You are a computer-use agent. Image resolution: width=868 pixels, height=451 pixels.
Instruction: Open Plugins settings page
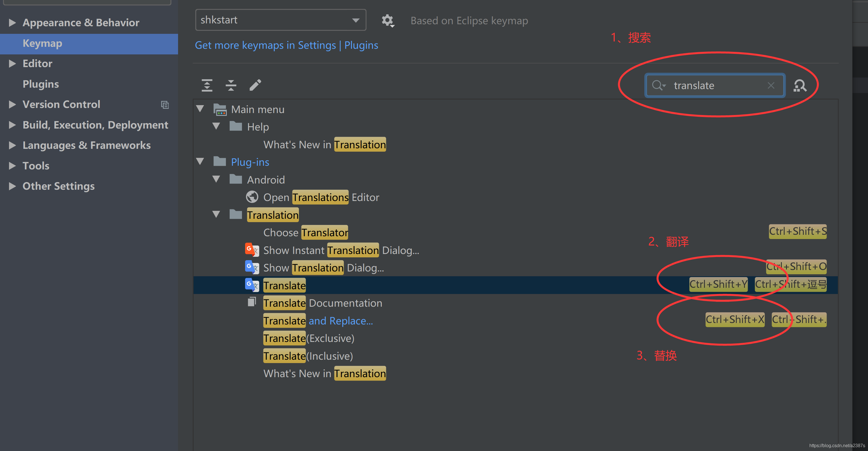[41, 84]
